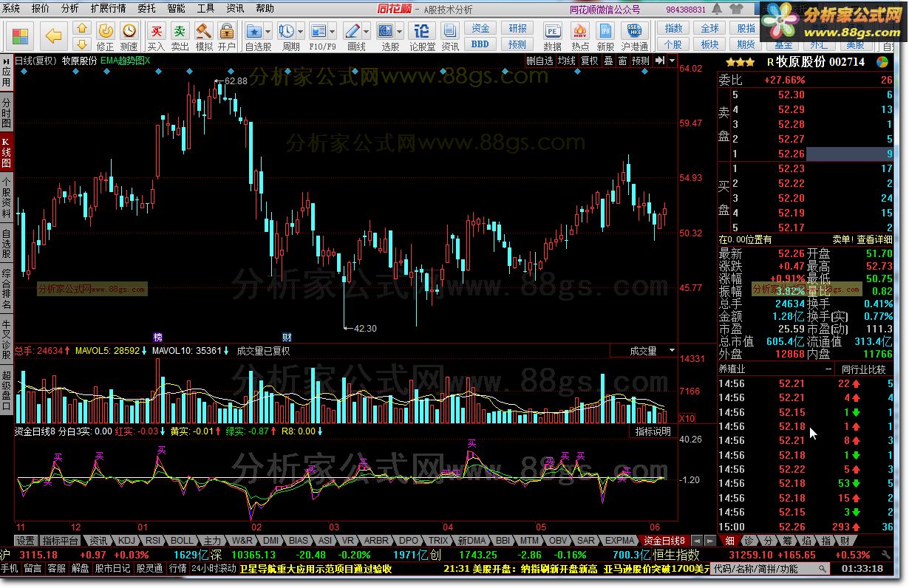Image resolution: width=909 pixels, height=588 pixels.
Task: Toggle the 窗 window option
Action: click(622, 61)
